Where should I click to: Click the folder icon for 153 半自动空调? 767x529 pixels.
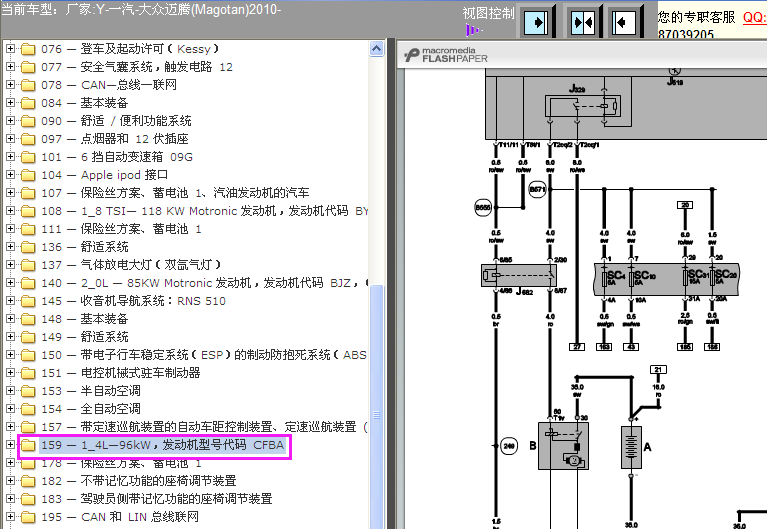[x=27, y=391]
